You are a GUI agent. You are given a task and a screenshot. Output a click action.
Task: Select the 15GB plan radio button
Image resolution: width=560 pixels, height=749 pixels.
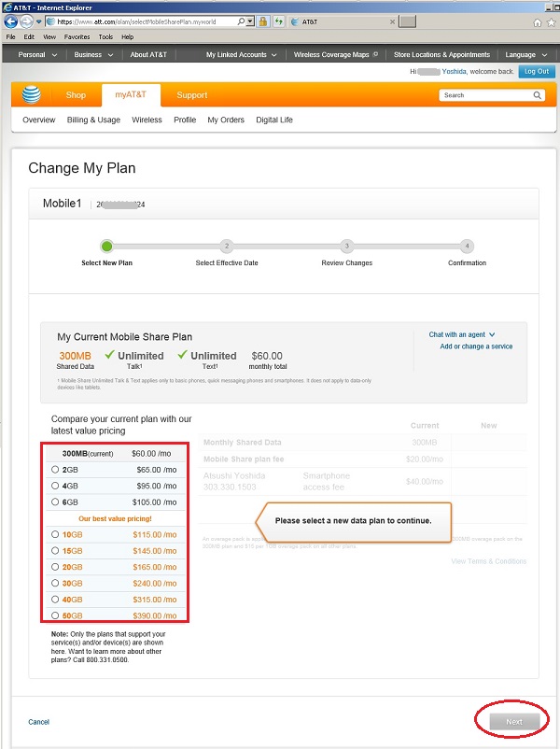click(x=55, y=551)
